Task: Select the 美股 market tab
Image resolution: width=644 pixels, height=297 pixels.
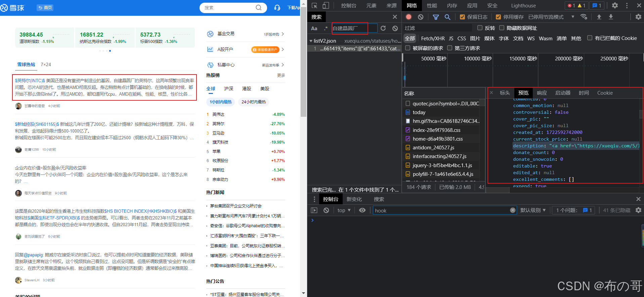Action: coord(265,89)
